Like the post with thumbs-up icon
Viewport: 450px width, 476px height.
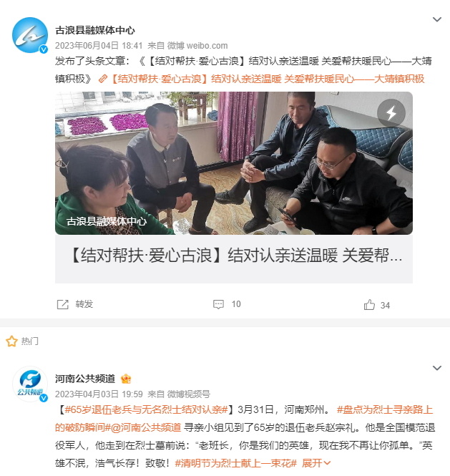point(369,304)
